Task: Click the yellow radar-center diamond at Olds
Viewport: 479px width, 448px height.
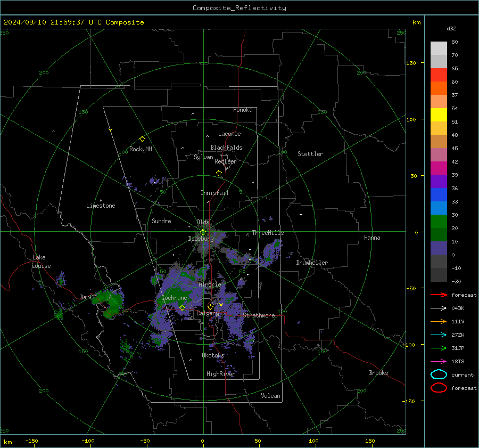Action: click(x=203, y=232)
